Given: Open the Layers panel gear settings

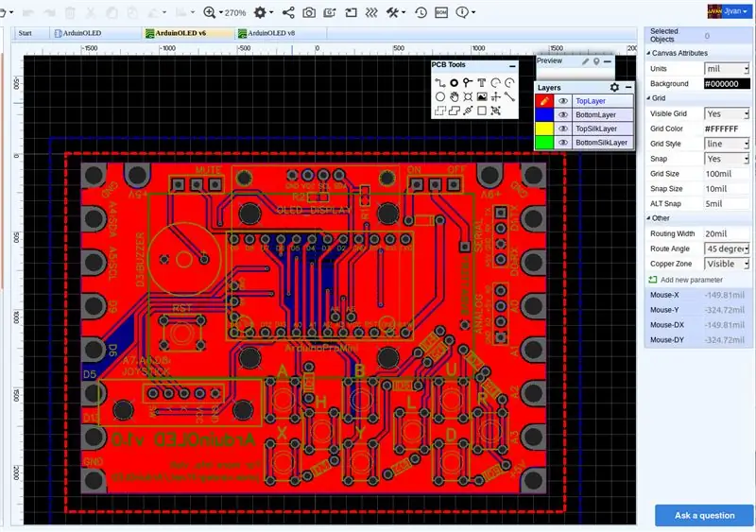Looking at the screenshot, I should (614, 87).
